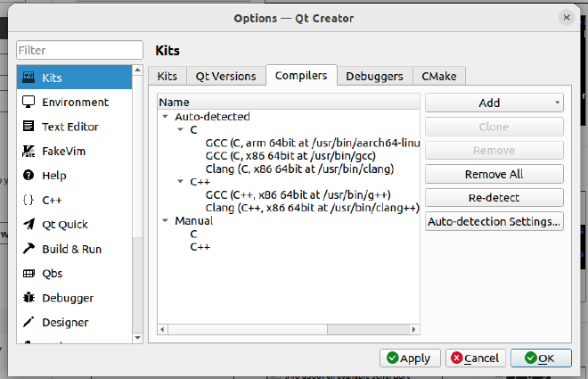
Task: Switch to the Debuggers tab
Action: pos(374,77)
